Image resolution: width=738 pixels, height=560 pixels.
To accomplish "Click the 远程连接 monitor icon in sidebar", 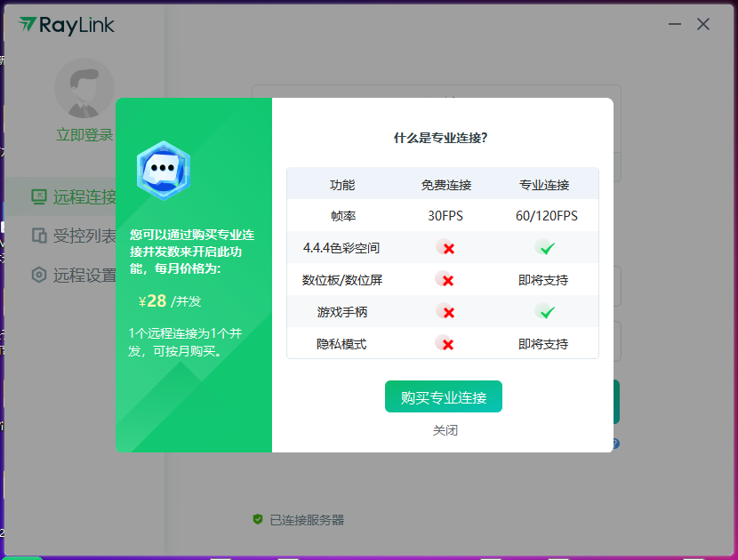I will tap(39, 196).
